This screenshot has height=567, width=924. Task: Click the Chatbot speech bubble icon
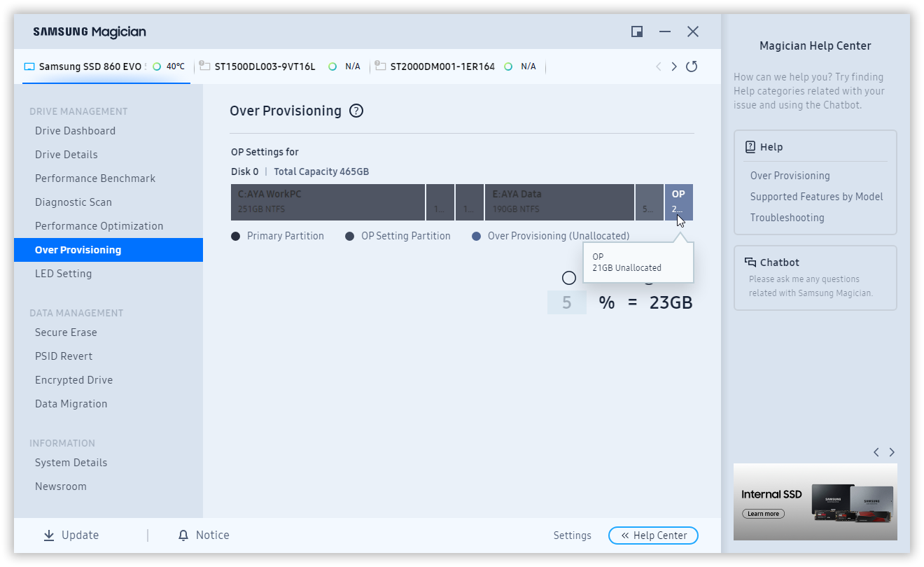point(750,262)
